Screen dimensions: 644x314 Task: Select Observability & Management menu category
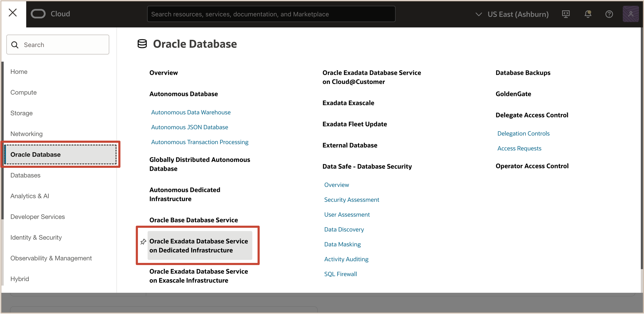pyautogui.click(x=51, y=258)
